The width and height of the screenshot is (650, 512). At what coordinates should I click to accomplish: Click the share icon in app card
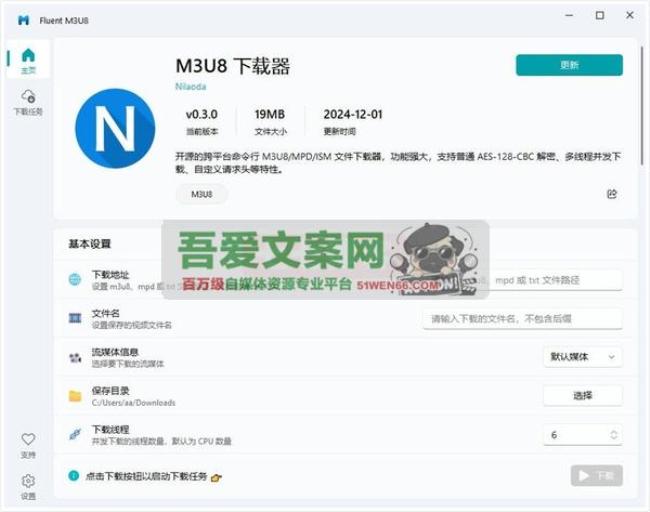(x=612, y=194)
